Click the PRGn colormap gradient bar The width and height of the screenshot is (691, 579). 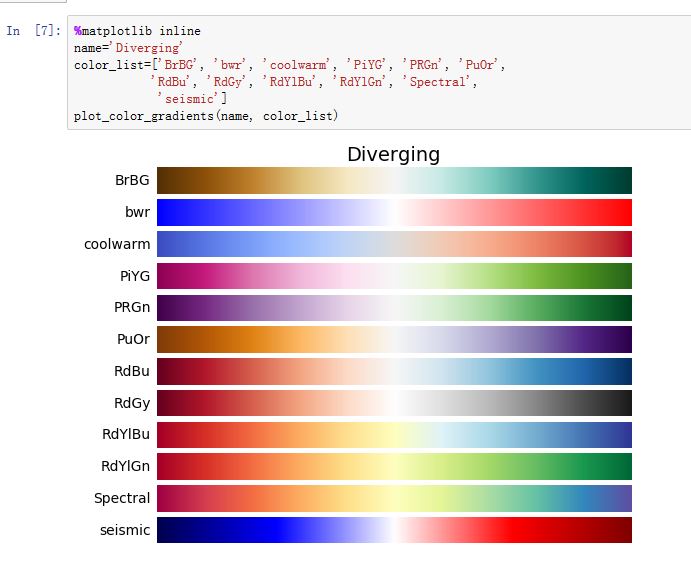click(394, 308)
